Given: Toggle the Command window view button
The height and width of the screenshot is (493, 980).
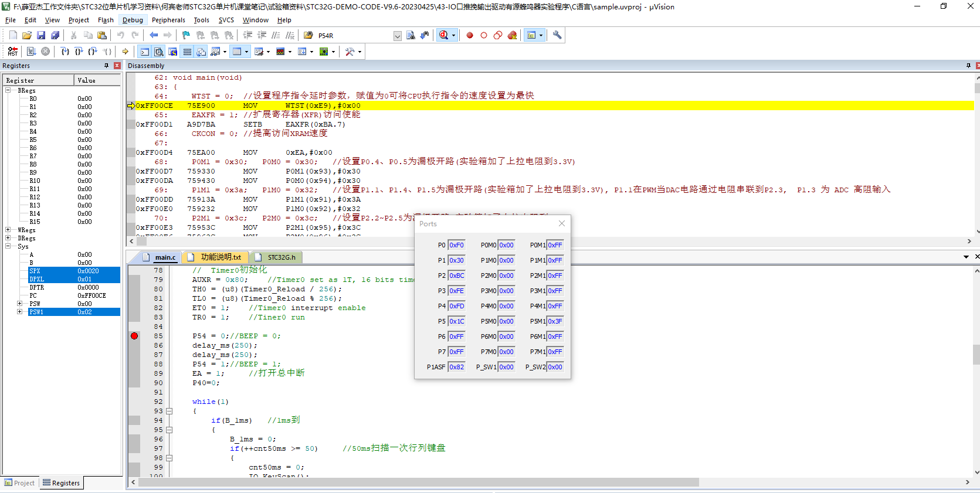Looking at the screenshot, I should click(x=145, y=52).
